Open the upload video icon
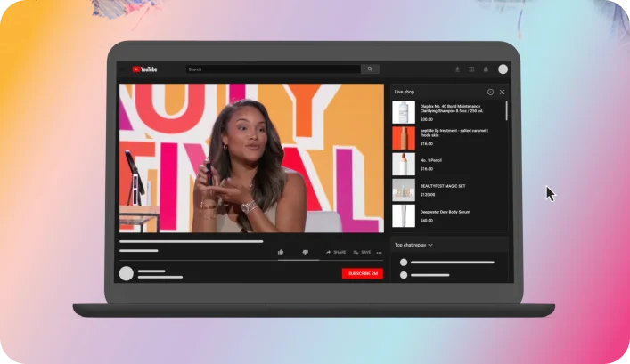The width and height of the screenshot is (630, 364). coord(457,69)
